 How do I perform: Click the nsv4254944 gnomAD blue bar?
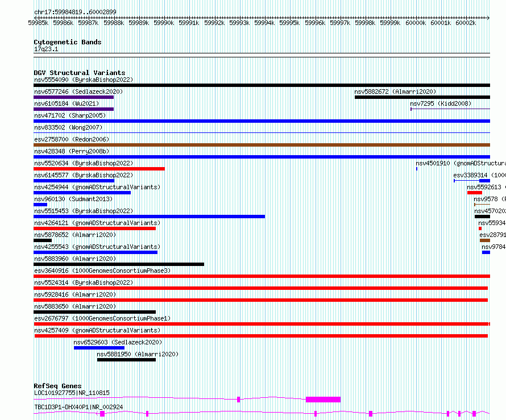82,193
